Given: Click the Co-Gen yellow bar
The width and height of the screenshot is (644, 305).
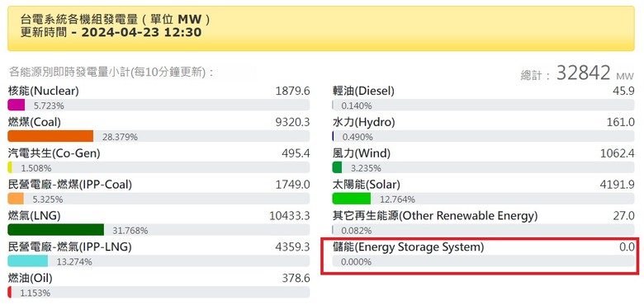Looking at the screenshot, I should [10, 167].
